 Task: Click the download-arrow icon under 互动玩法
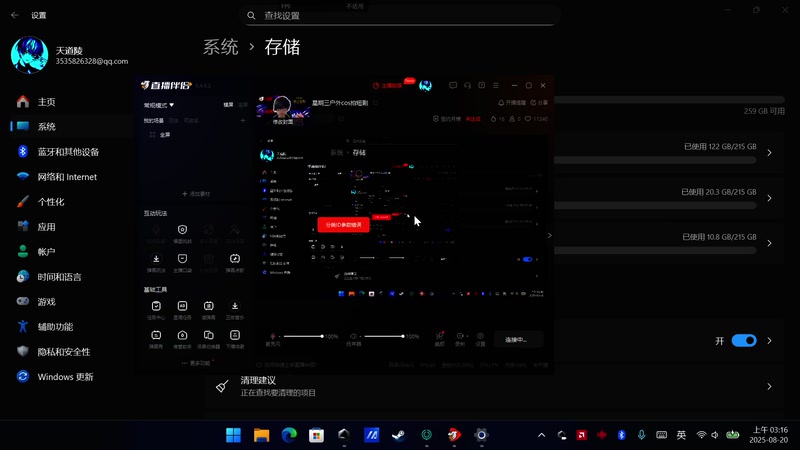coord(156,259)
